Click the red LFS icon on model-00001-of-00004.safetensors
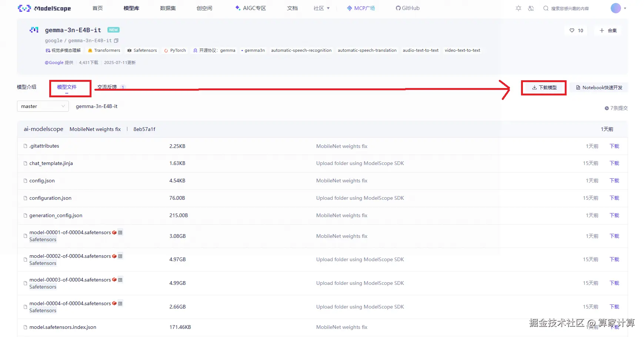The height and width of the screenshot is (337, 644). [114, 232]
